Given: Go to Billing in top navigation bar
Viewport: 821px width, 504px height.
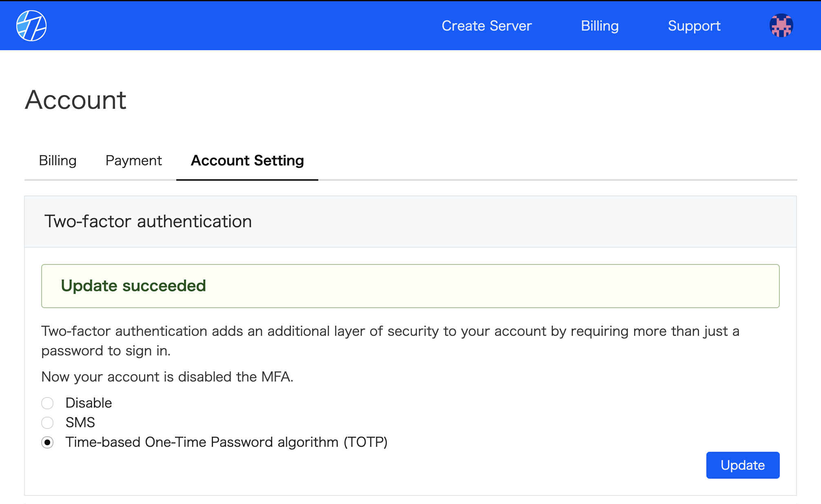Looking at the screenshot, I should click(600, 26).
